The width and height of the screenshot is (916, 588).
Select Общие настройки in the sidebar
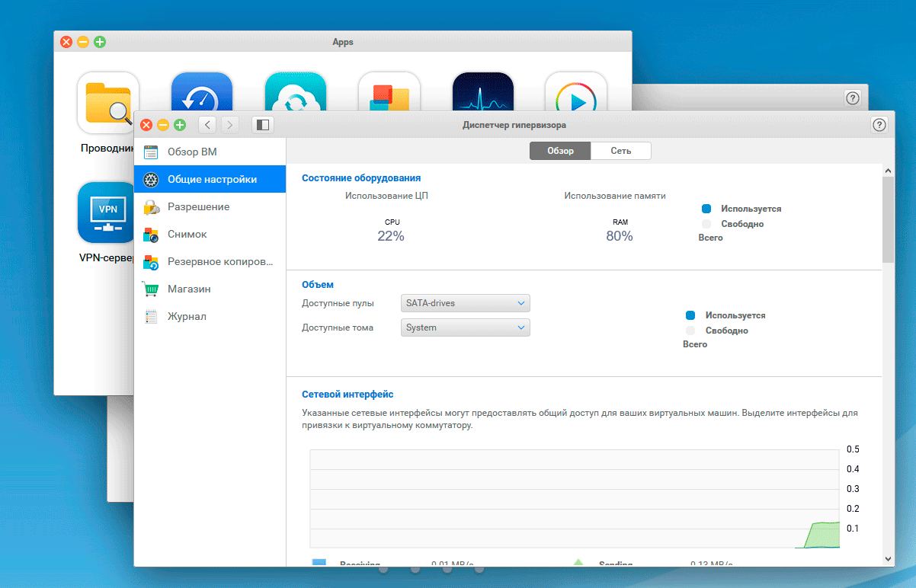210,180
